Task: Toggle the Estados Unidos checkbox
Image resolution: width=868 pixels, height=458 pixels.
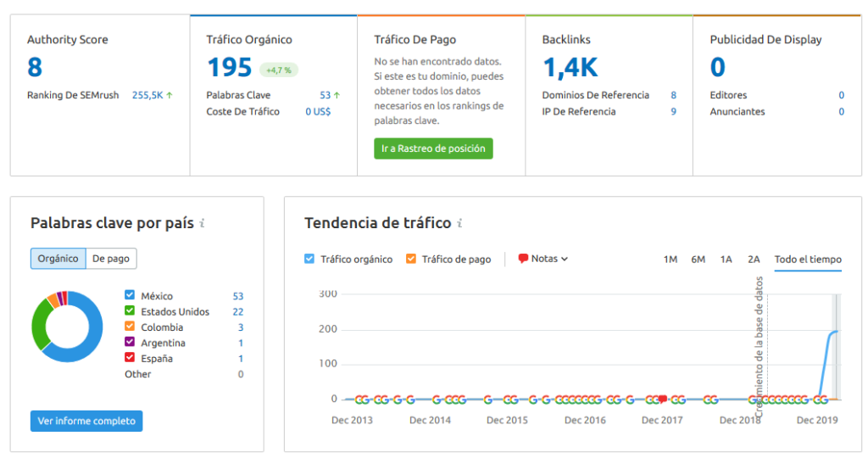Action: (x=130, y=310)
